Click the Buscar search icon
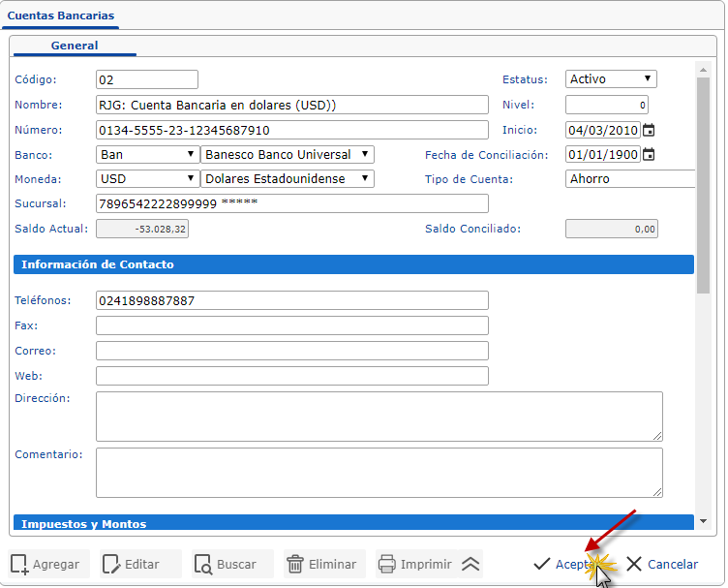Screen dimensions: 728x588 click(203, 564)
